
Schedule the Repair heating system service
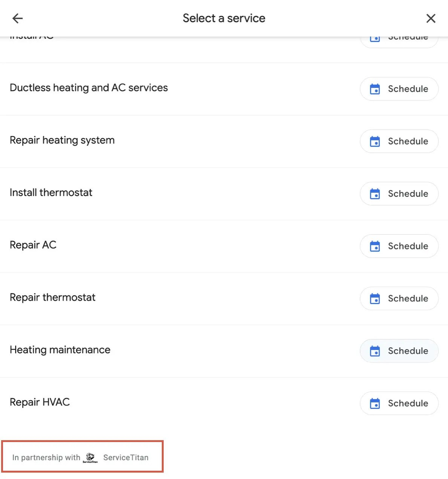(x=399, y=141)
